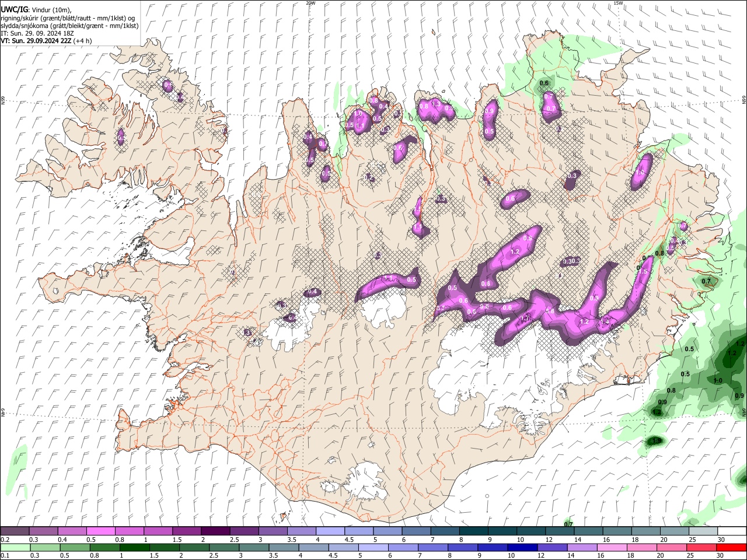747x560 pixels.
Task: Select light pink lower swatch labeled 16
Action: 612,547
